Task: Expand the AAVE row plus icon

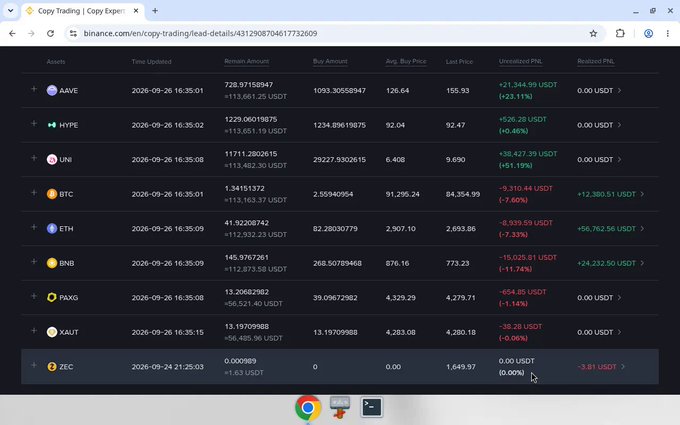Action: [34, 89]
